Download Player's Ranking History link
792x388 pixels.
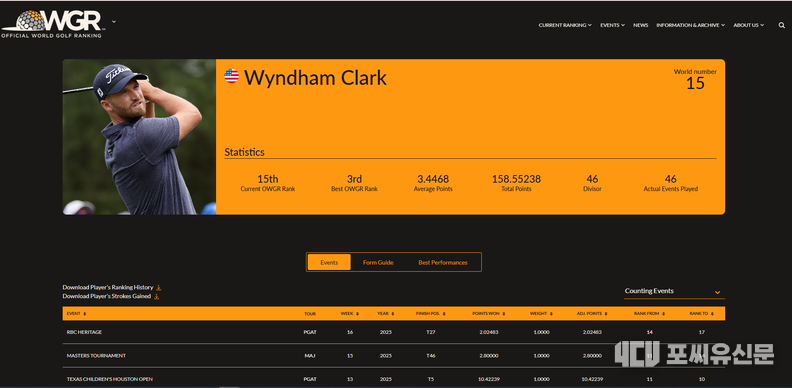(x=108, y=287)
